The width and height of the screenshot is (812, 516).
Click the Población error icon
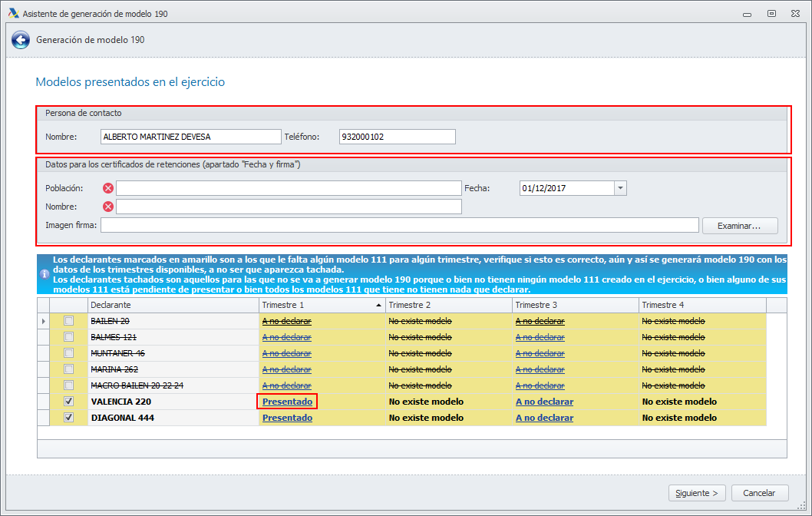pos(107,188)
